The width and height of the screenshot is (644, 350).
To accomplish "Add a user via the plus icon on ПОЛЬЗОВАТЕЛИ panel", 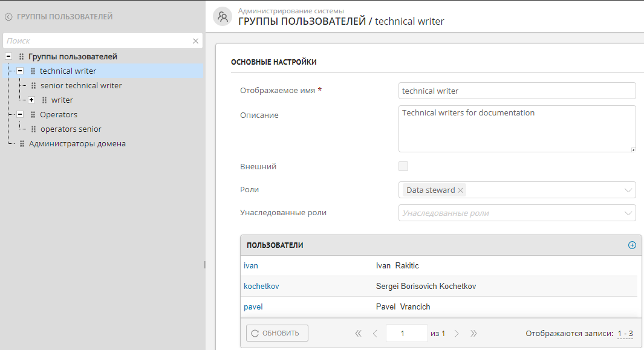I will (632, 245).
